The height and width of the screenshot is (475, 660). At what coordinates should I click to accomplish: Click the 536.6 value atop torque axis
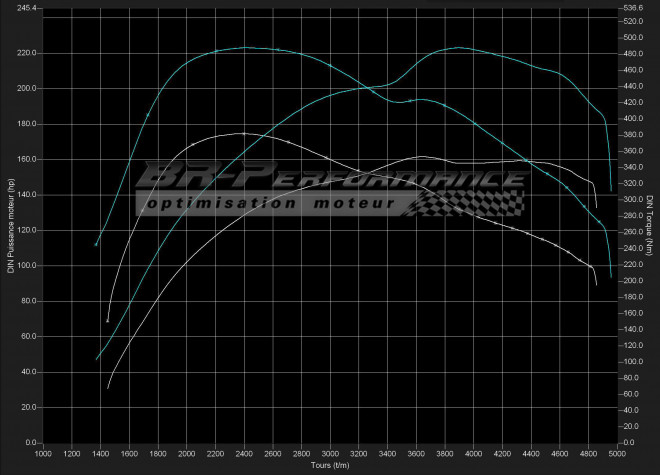click(631, 8)
